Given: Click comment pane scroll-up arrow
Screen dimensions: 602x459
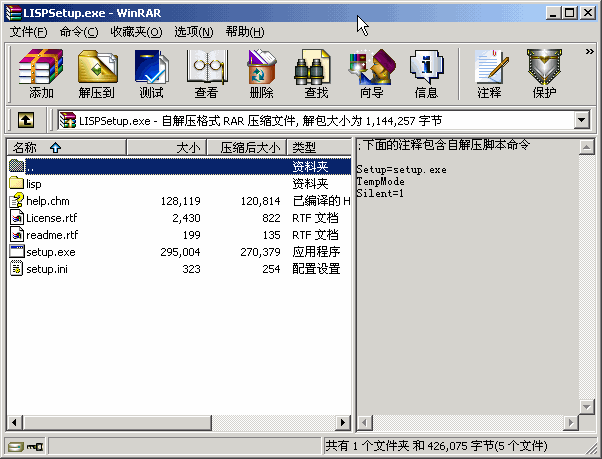Looking at the screenshot, I should click(587, 147).
